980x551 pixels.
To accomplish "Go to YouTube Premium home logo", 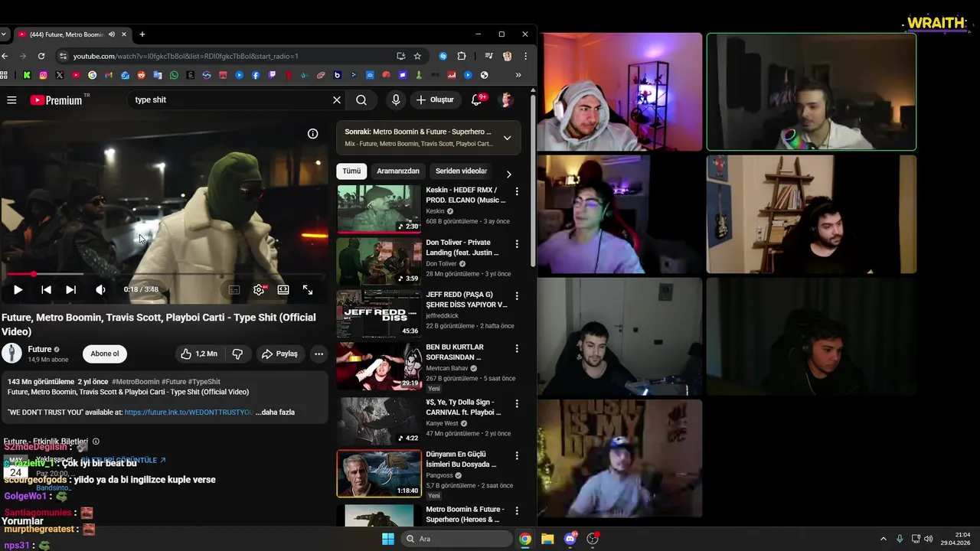I will point(56,100).
